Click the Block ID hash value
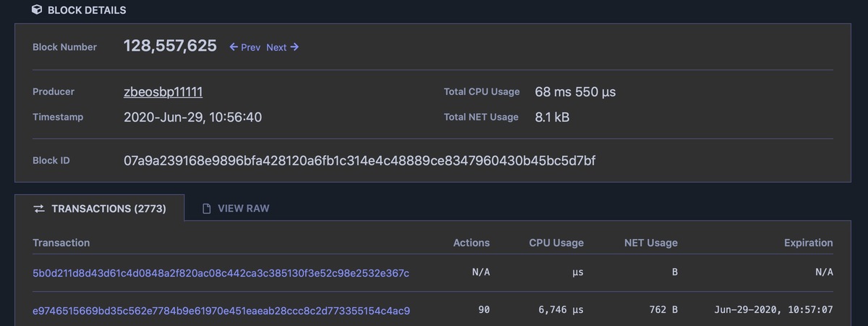Screen dimensions: 868x326 coord(359,160)
